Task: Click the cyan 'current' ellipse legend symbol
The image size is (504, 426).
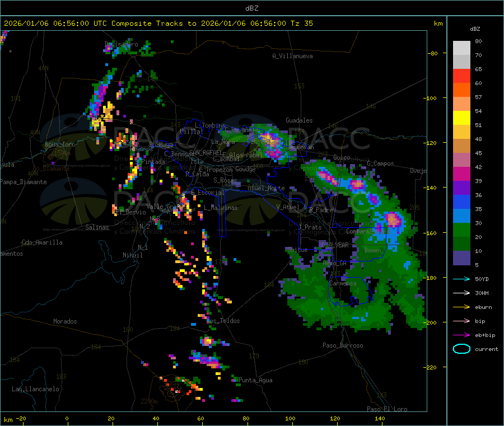Action: coord(461,349)
